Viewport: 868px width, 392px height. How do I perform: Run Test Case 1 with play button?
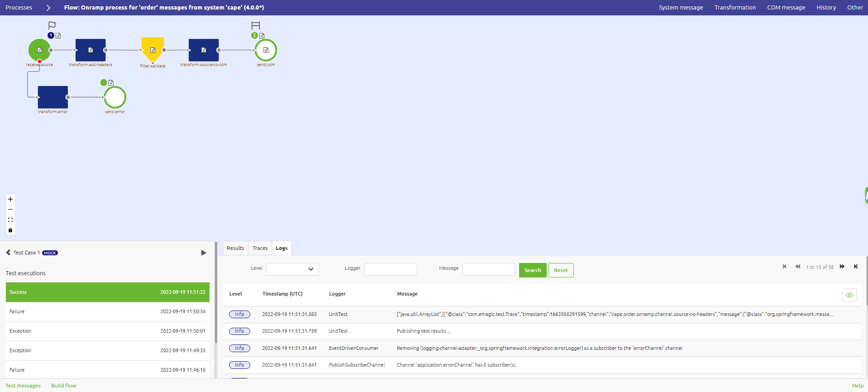[204, 253]
